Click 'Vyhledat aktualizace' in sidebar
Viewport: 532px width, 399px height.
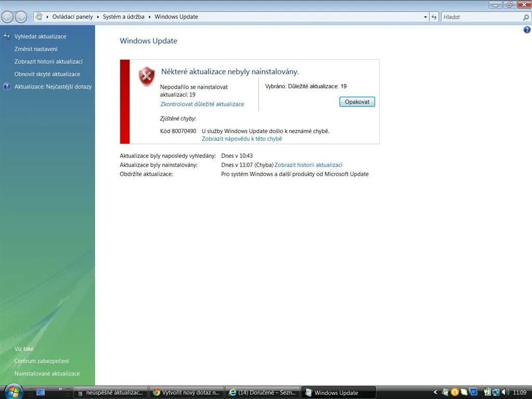pos(40,36)
